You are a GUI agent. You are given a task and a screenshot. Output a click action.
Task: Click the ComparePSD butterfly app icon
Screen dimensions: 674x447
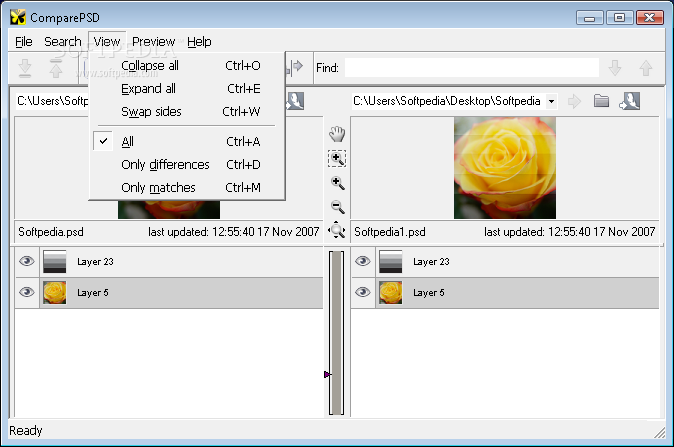click(x=18, y=17)
